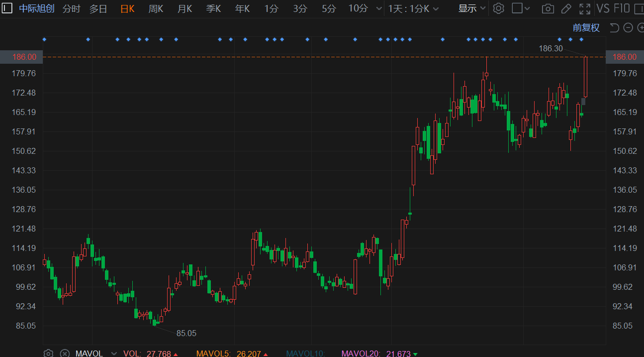Open the 前复权 adjustment option

point(586,28)
